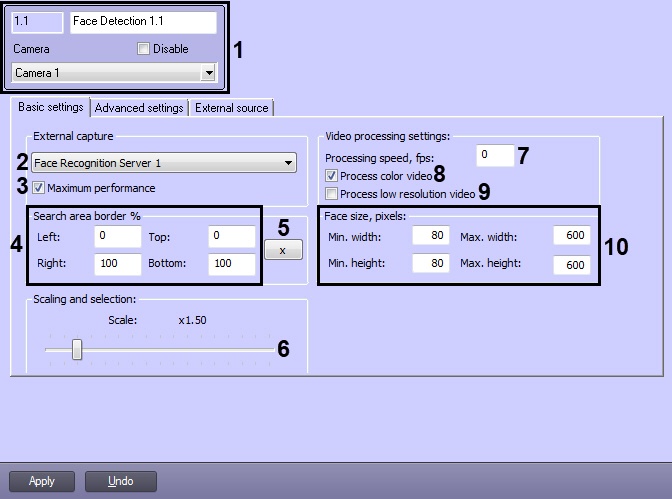Open the External source tab
The image size is (672, 499).
point(231,108)
